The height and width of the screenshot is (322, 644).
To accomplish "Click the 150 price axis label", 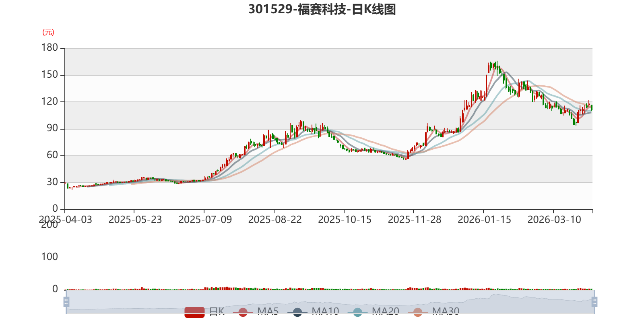I will coord(50,75).
